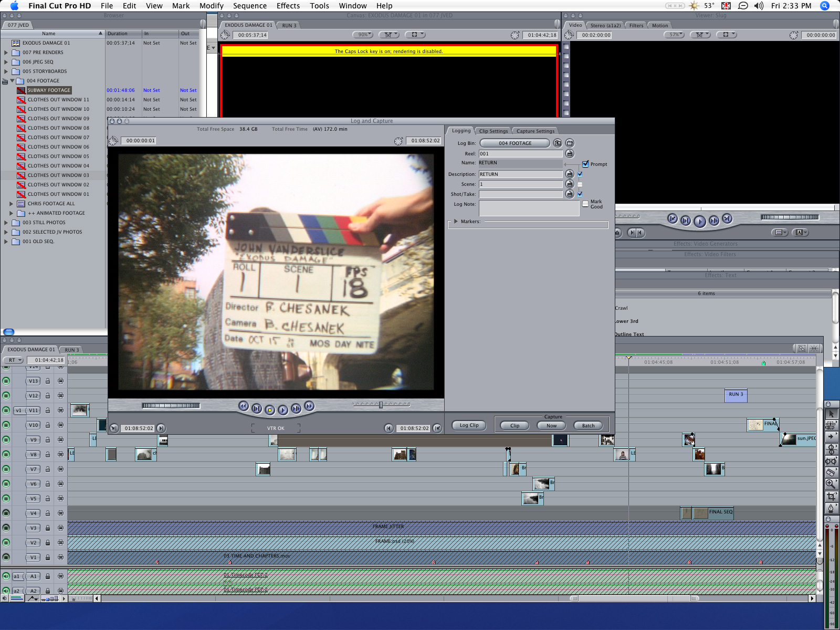Select the Pen tool in Tool palette
The height and width of the screenshot is (630, 840).
831,508
